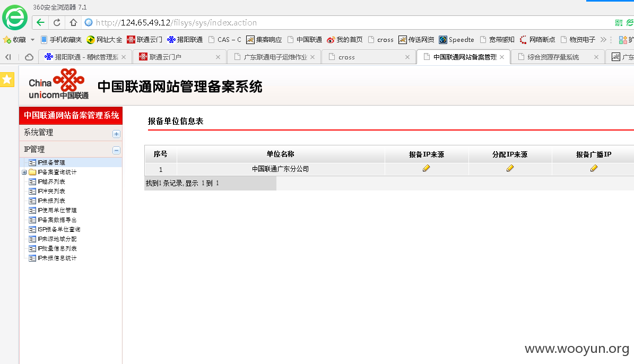Switch to the cross tab

point(368,57)
